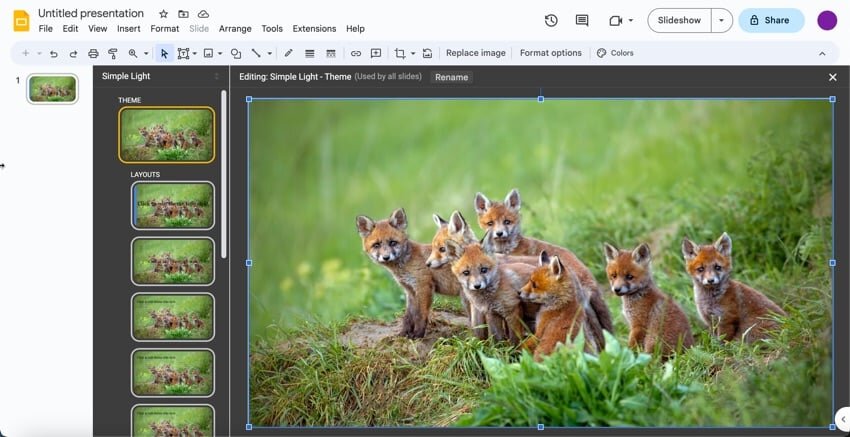Viewport: 850px width, 437px height.
Task: Open the Zoom dropdown
Action: [x=146, y=53]
